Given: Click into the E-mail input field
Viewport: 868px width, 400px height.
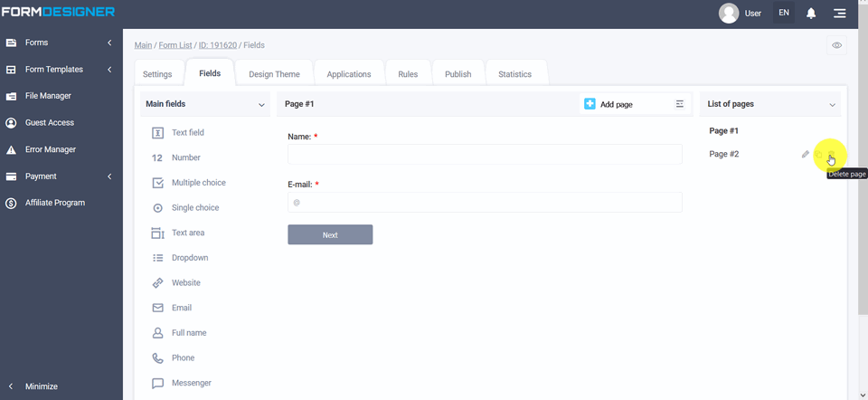Looking at the screenshot, I should (485, 202).
